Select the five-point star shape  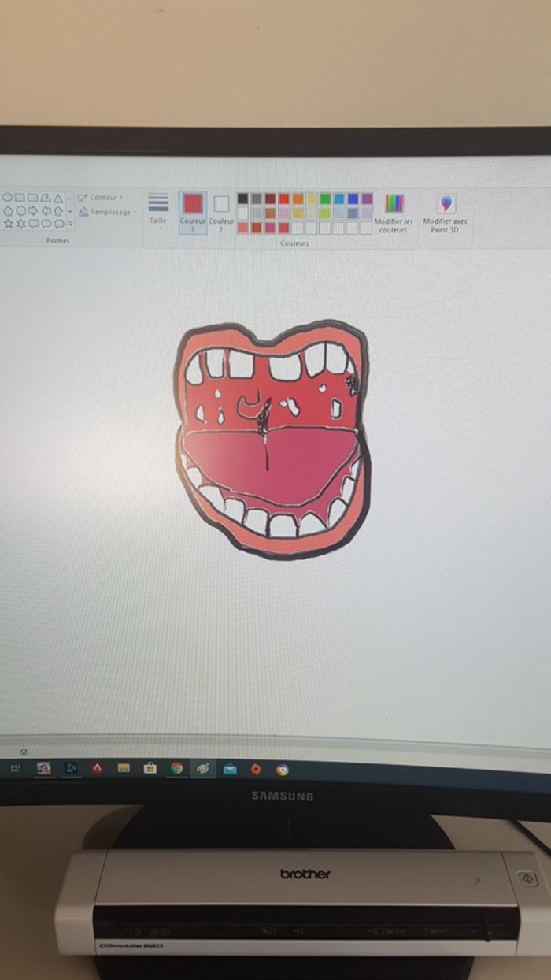[x=8, y=224]
